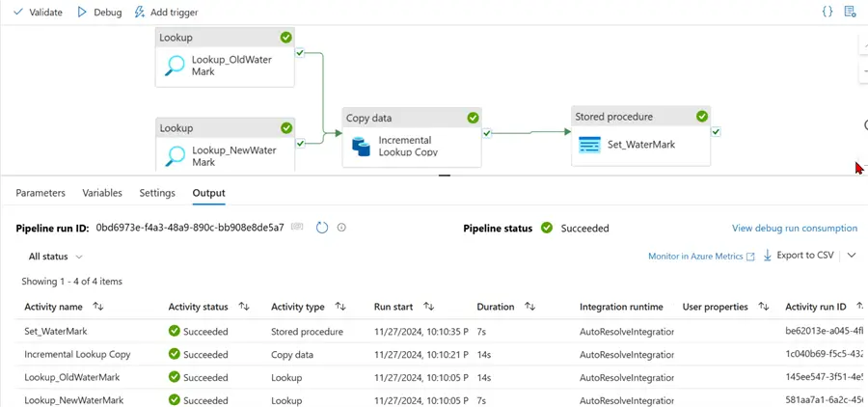
Task: Click success output checkbox of Lookup_OldWaterMark
Action: tap(300, 53)
